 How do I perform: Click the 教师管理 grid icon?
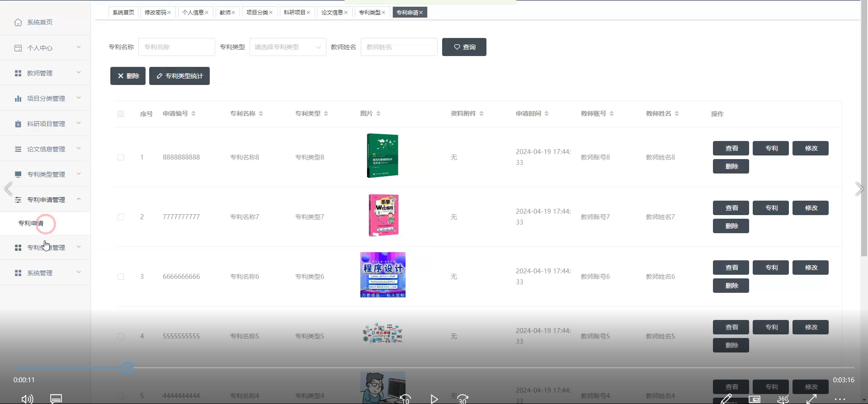coord(18,73)
